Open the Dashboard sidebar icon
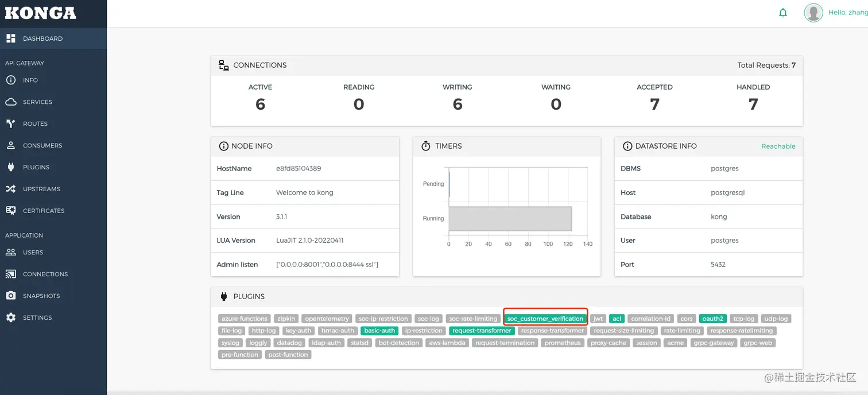 point(10,38)
